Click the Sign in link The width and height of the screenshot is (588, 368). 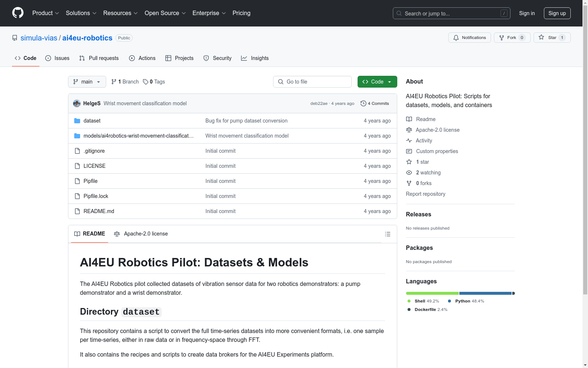pos(527,13)
